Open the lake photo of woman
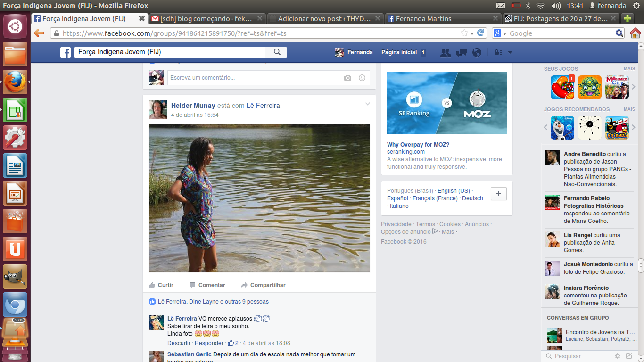The image size is (644, 362). pos(259,198)
